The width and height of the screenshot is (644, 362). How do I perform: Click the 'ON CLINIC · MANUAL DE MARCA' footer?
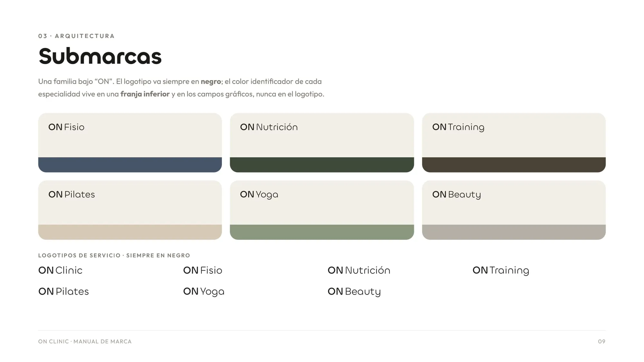coord(85,341)
